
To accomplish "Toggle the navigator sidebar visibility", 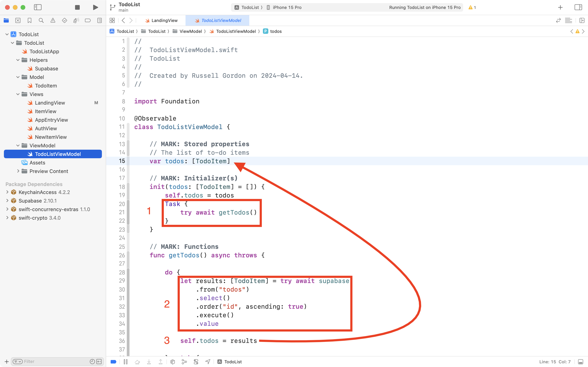I will pos(38,7).
